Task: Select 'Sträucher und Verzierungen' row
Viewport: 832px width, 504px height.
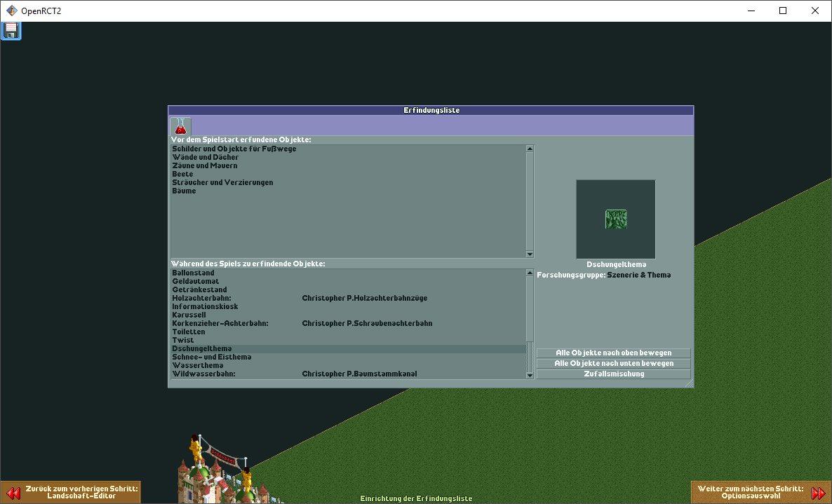Action: point(348,183)
